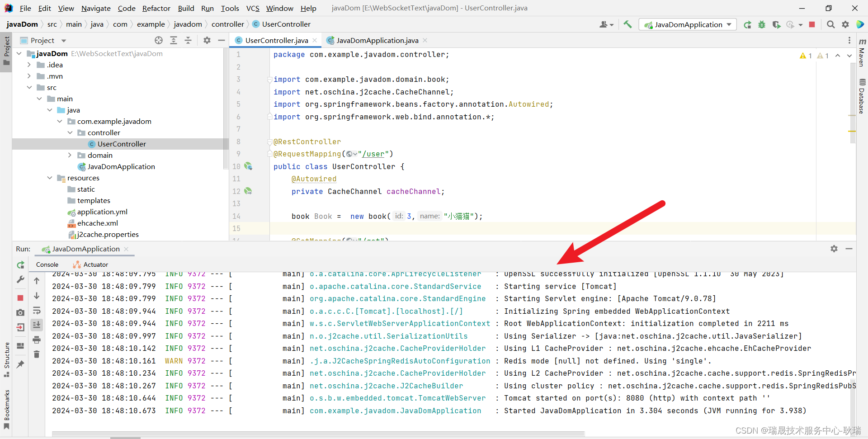Open the Project view mode dropdown
This screenshot has width=868, height=439.
point(63,41)
